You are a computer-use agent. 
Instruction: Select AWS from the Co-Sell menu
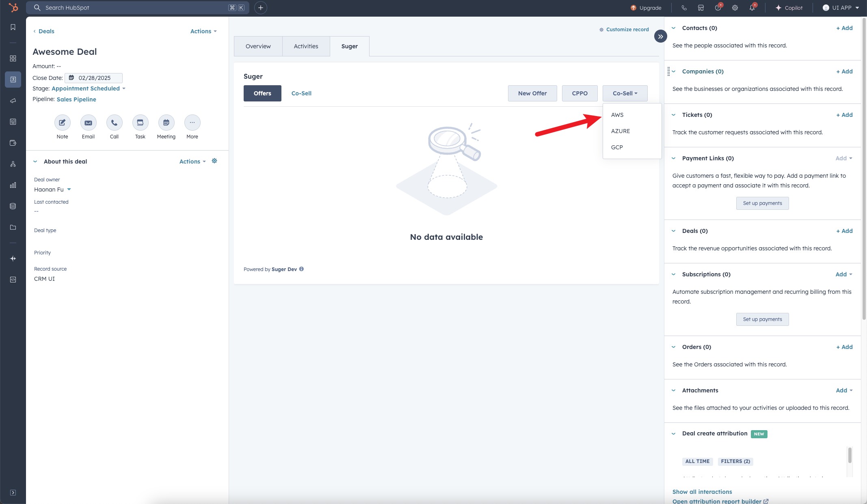(617, 115)
